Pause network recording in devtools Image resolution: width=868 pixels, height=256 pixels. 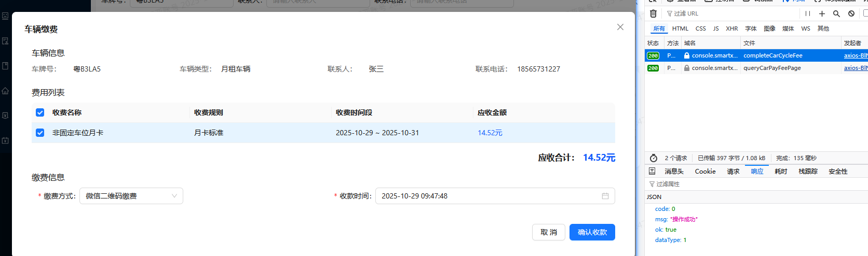(807, 13)
